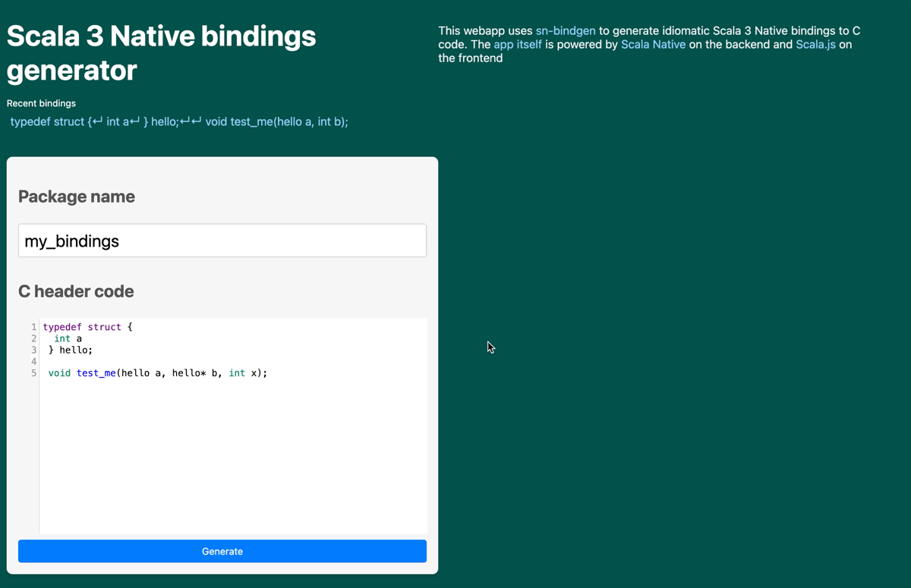Click the 'typedef' keyword on line 1
Viewport: 911px width, 588px height.
tap(62, 327)
